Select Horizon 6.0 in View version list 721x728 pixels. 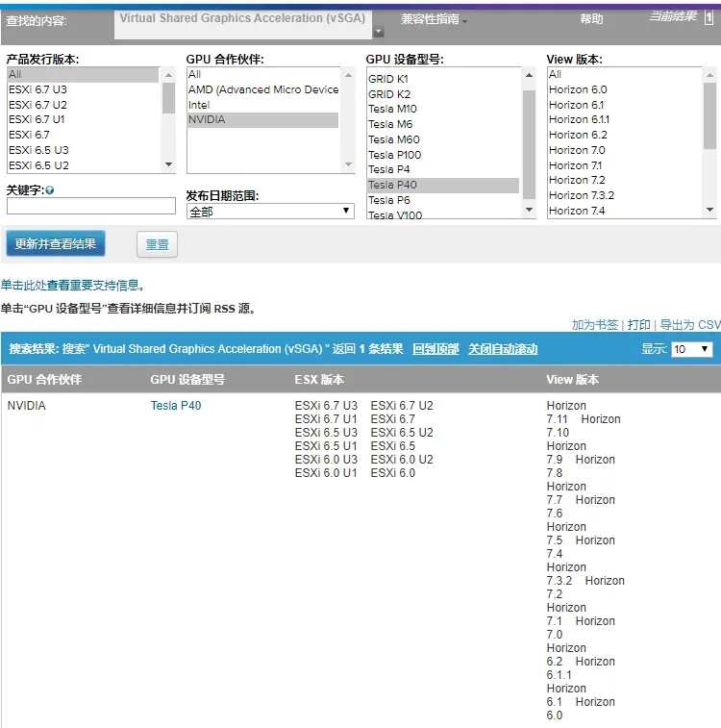625,89
